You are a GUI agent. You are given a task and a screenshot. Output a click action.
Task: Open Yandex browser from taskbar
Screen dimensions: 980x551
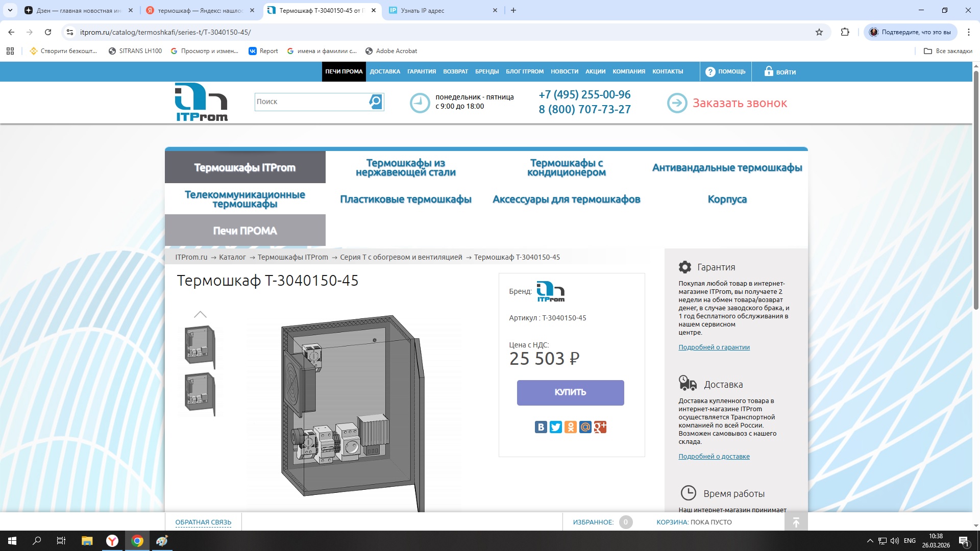coord(112,541)
